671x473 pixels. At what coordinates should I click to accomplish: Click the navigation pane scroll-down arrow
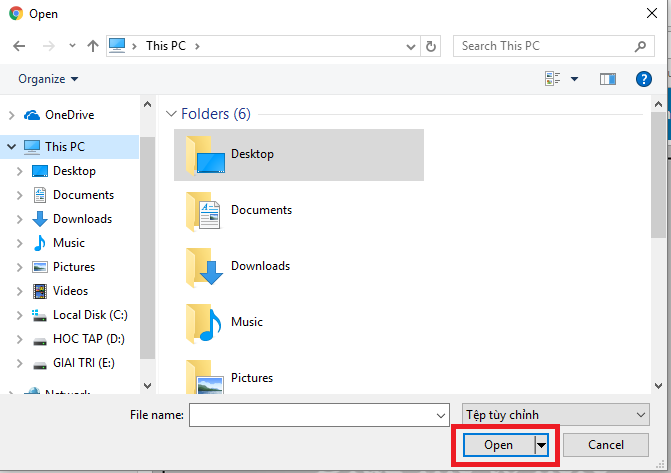pos(148,386)
